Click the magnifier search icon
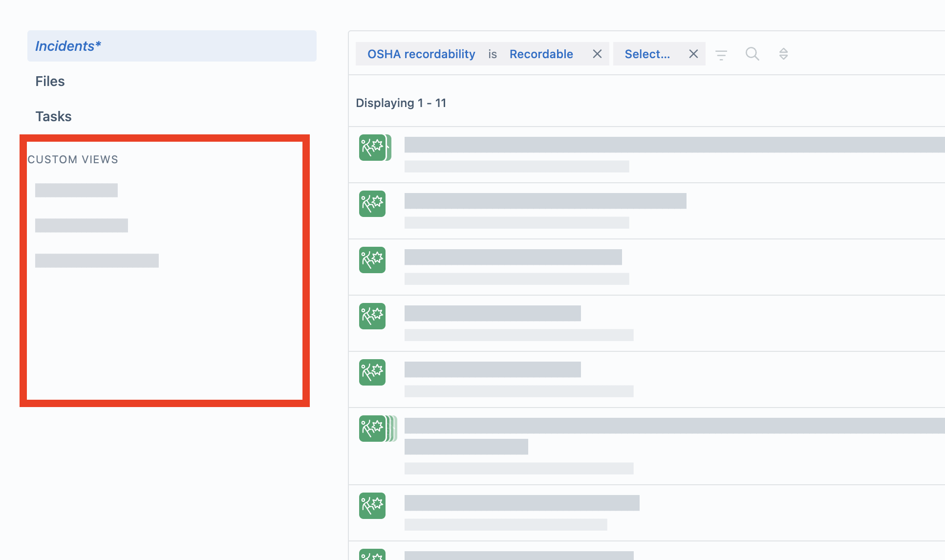945x560 pixels. [x=752, y=54]
